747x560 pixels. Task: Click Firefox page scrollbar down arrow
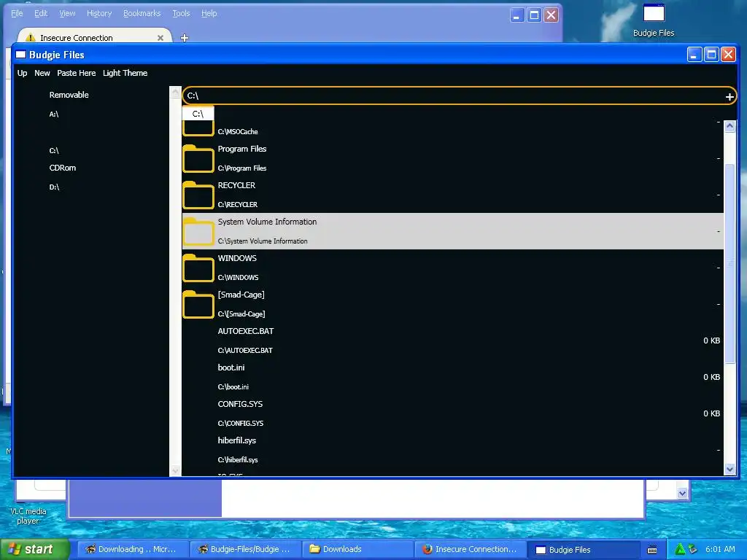682,494
